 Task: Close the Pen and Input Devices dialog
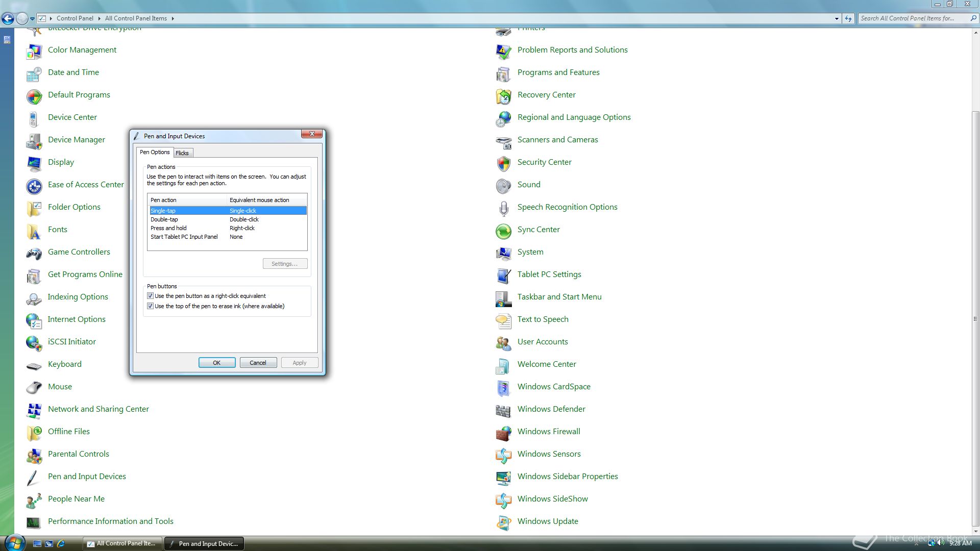coord(311,134)
